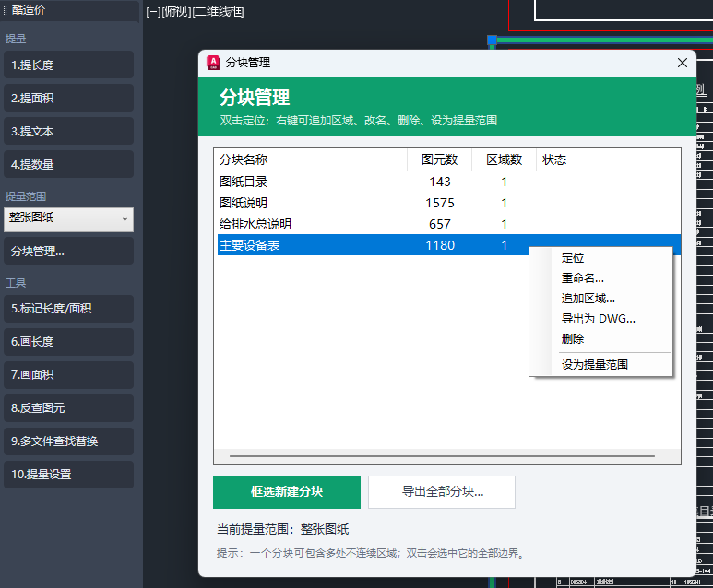Click the 657 element count cell
This screenshot has width=713, height=588.
(x=440, y=224)
